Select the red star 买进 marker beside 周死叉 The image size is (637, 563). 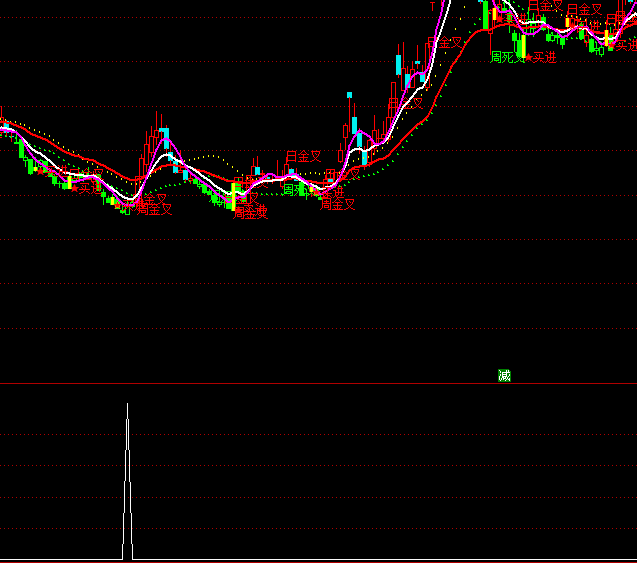tap(541, 58)
